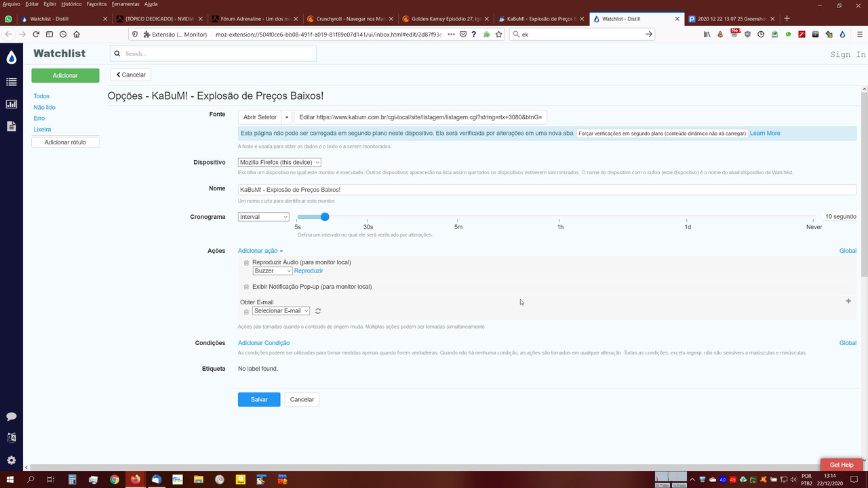
Task: Click the Nome text field
Action: click(x=547, y=190)
